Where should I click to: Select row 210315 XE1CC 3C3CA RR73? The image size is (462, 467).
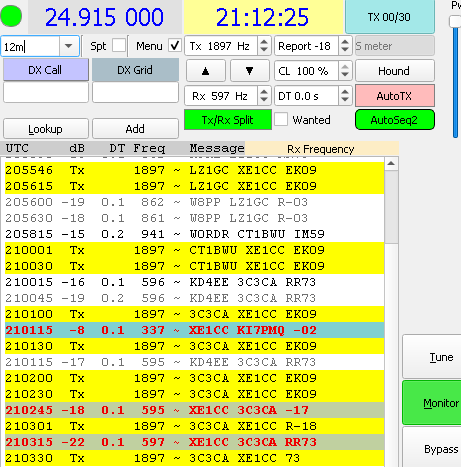coord(194,442)
